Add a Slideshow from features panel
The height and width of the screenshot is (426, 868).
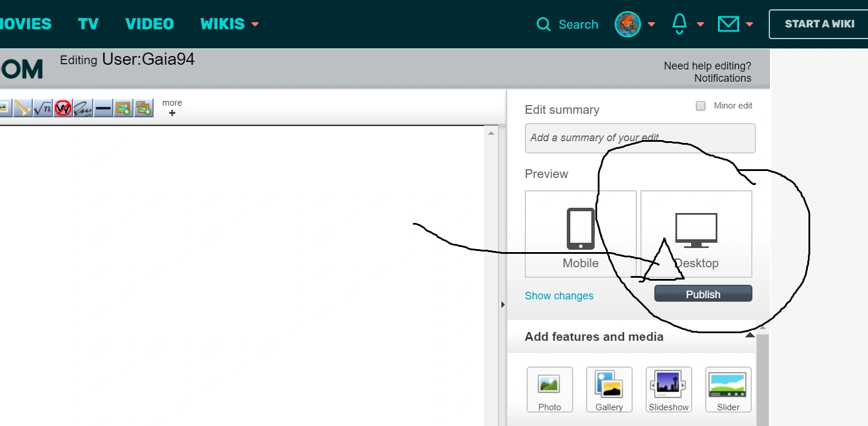click(x=668, y=389)
